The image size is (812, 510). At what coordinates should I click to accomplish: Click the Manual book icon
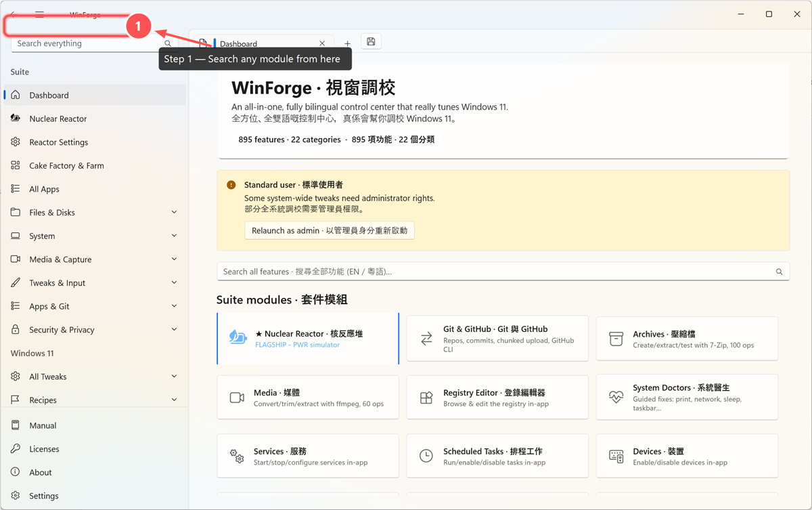click(x=16, y=425)
